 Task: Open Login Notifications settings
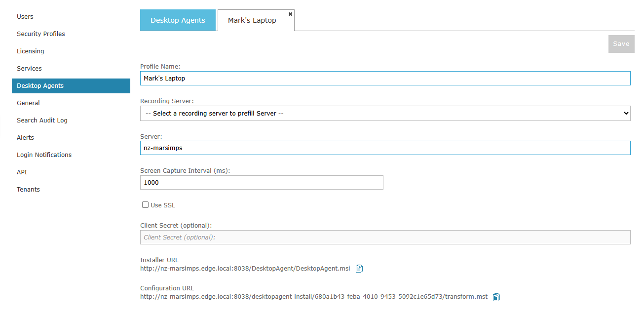tap(44, 155)
